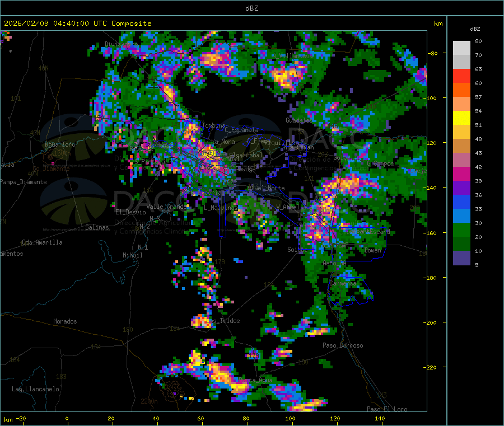Click the legend value 48
The width and height of the screenshot is (504, 426).
coord(478,139)
